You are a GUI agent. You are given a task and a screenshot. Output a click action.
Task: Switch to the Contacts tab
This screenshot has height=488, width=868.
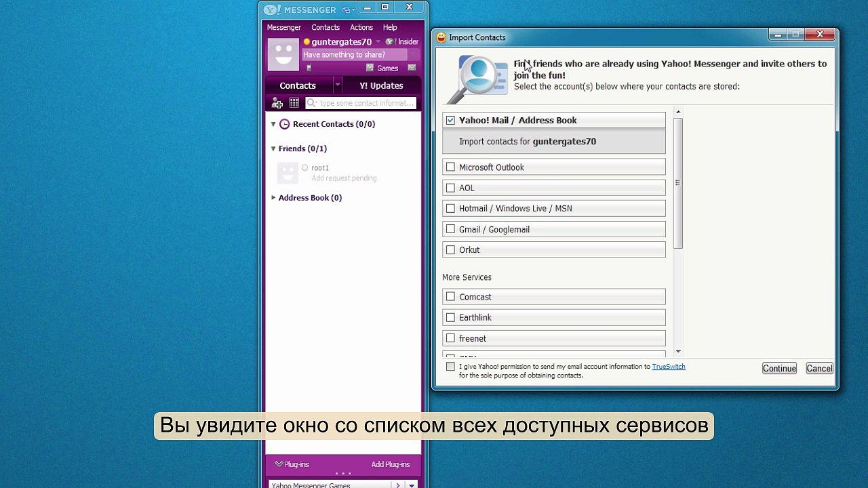[298, 85]
